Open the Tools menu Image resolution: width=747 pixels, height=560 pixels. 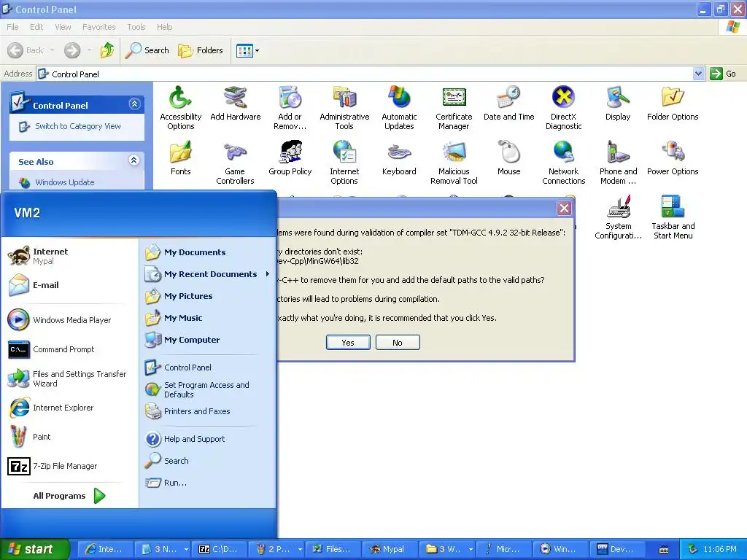coord(136,27)
